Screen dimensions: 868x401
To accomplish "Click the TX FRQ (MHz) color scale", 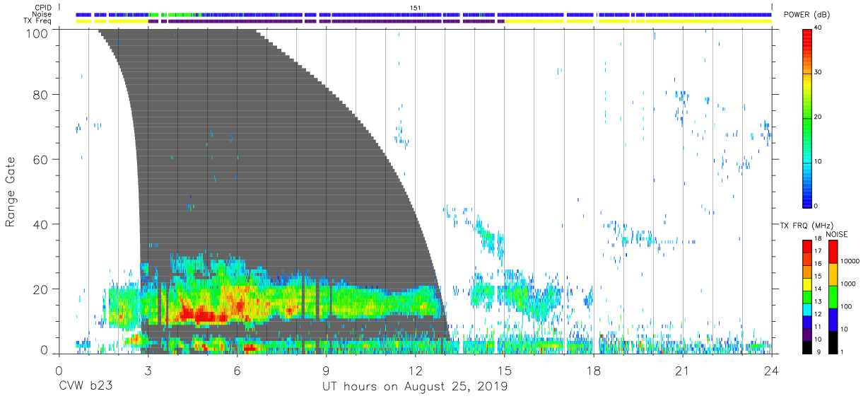I will tap(807, 297).
